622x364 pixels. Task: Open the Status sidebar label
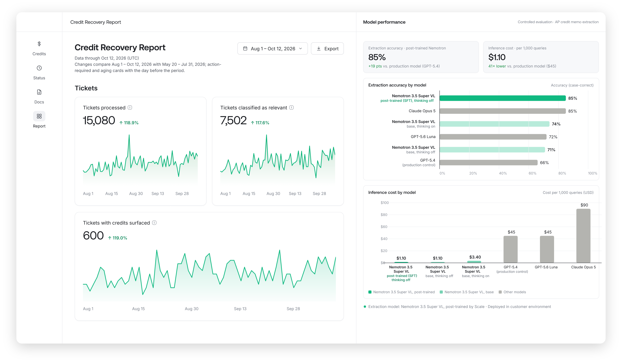[39, 78]
